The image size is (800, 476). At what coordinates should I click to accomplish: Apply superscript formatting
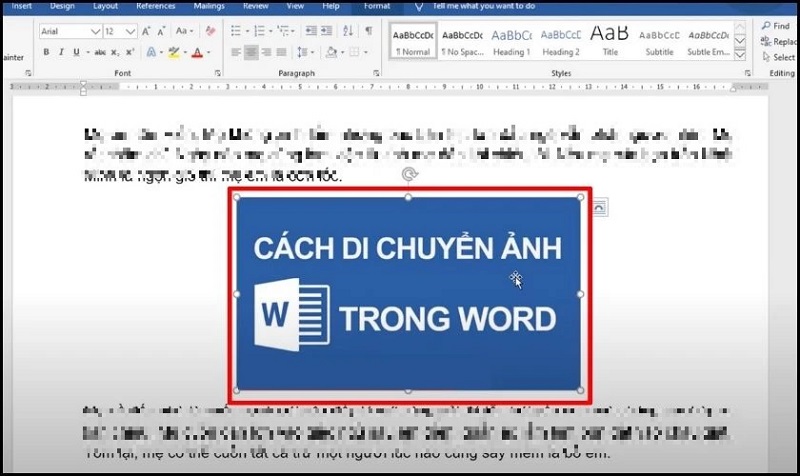click(x=130, y=52)
